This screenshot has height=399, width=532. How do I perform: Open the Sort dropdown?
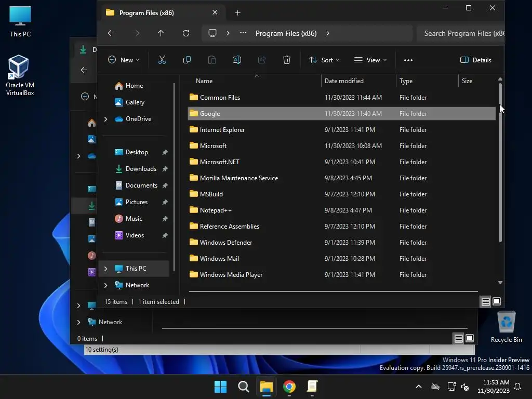pyautogui.click(x=324, y=60)
